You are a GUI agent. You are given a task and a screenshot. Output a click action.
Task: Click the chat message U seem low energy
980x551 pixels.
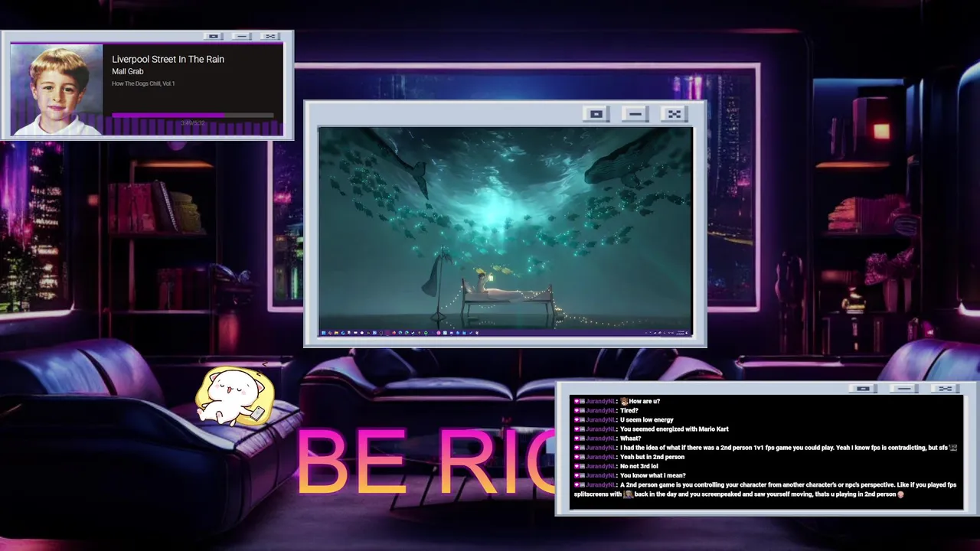pyautogui.click(x=647, y=419)
